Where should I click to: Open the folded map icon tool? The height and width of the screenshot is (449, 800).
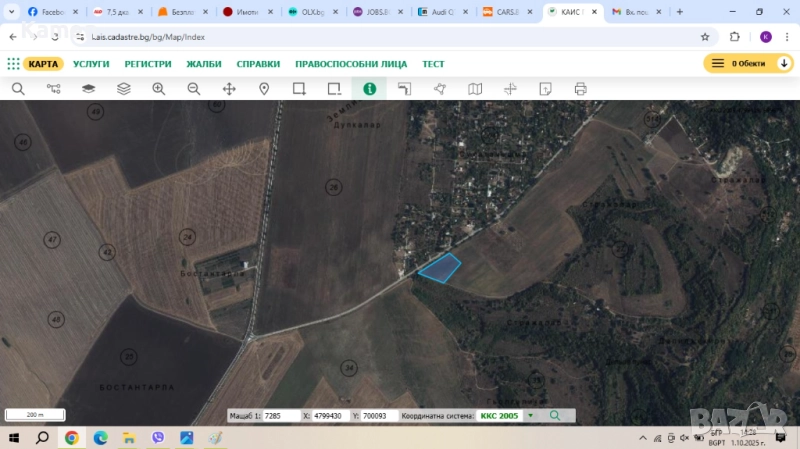(x=475, y=89)
